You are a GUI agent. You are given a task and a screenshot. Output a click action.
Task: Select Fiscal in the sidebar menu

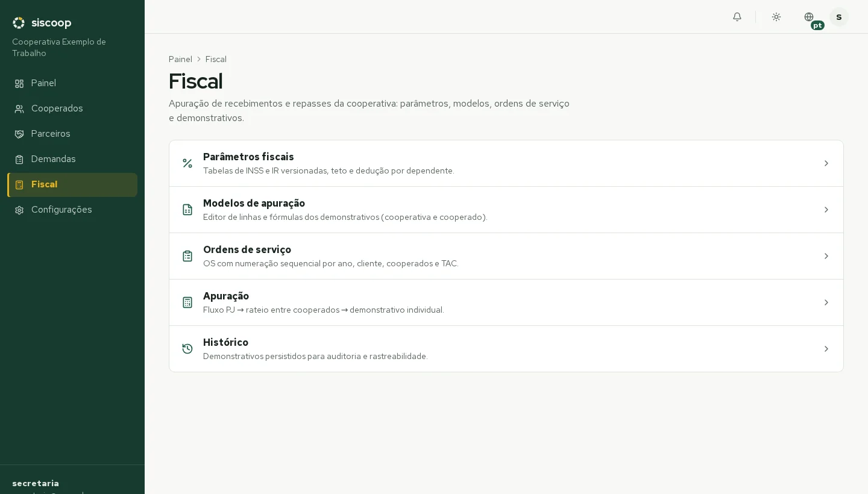tap(72, 185)
